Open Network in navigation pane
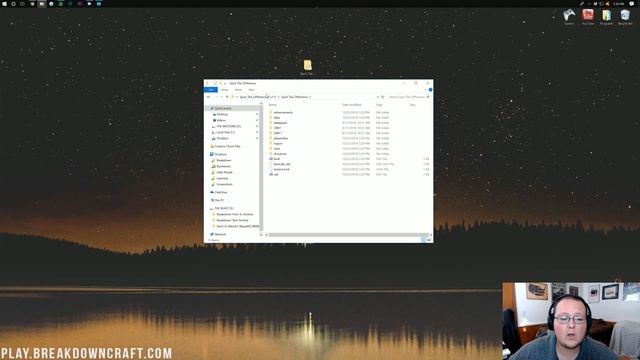Screen dimensions: 640x360 coord(220,234)
